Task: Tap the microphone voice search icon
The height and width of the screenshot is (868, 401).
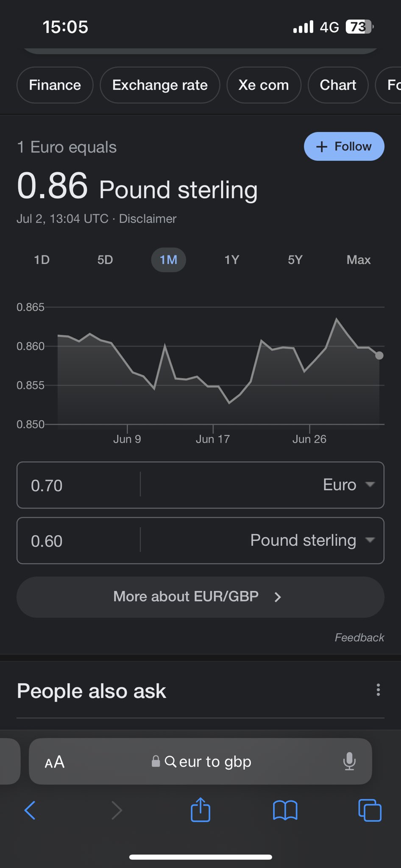Action: pyautogui.click(x=349, y=762)
